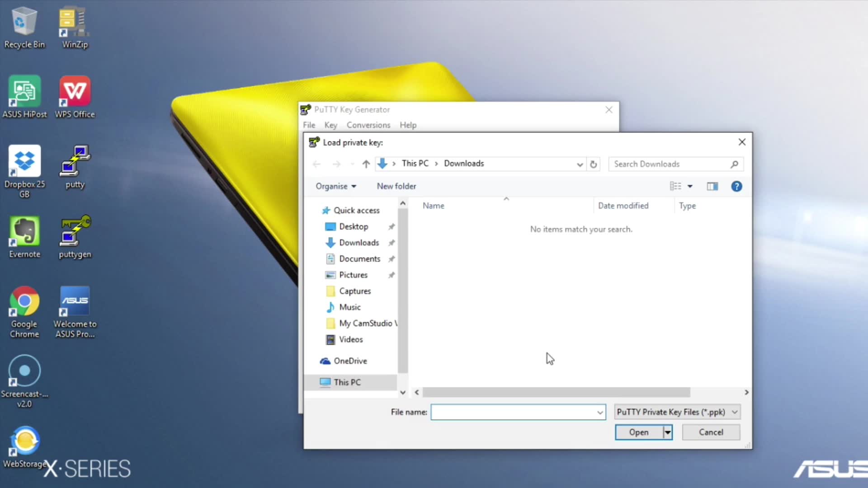Open the Organise menu

pos(335,186)
